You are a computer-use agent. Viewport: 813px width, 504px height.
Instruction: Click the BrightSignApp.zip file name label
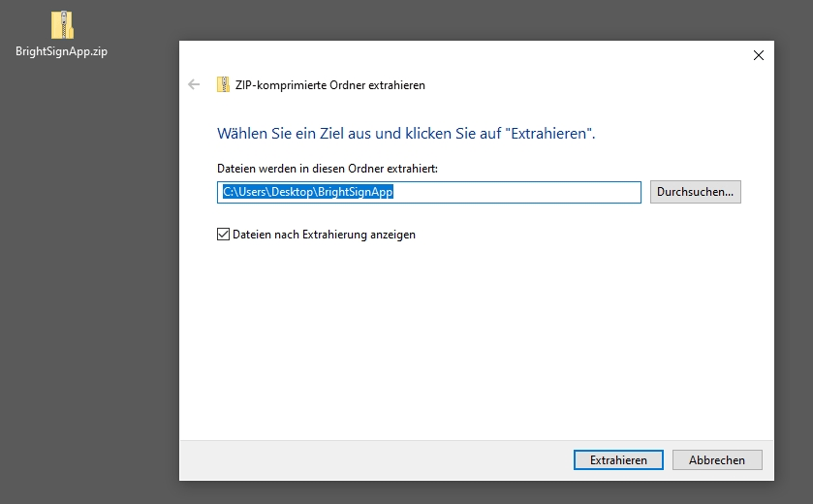pos(61,51)
